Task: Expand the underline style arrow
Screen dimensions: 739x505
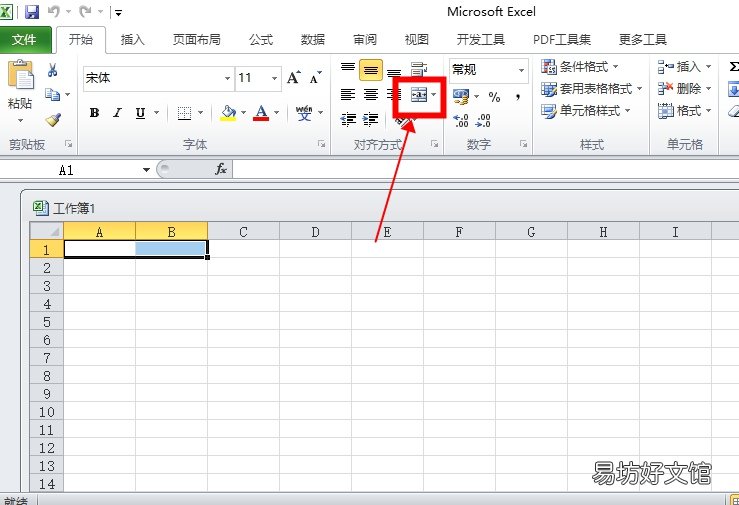Action: (156, 113)
